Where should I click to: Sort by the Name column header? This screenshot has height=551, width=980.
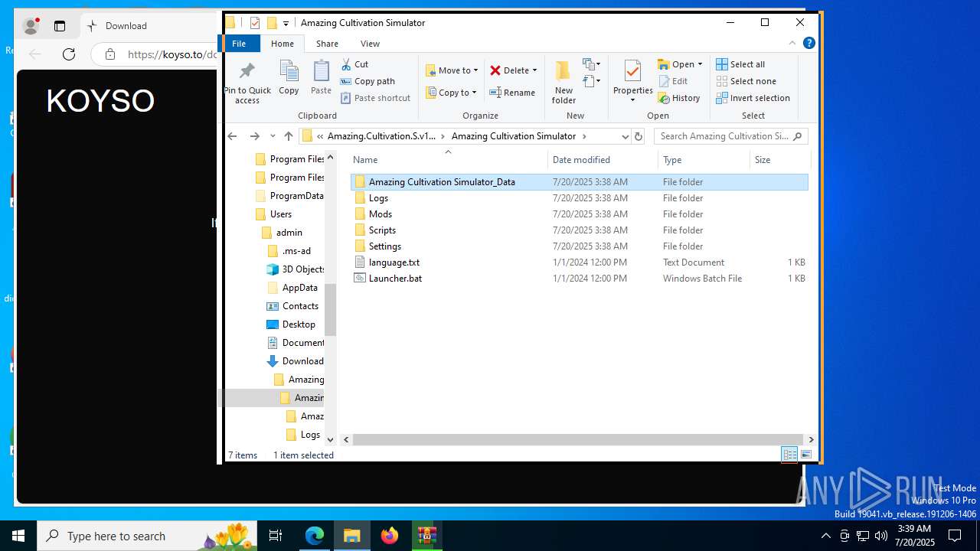click(448, 160)
